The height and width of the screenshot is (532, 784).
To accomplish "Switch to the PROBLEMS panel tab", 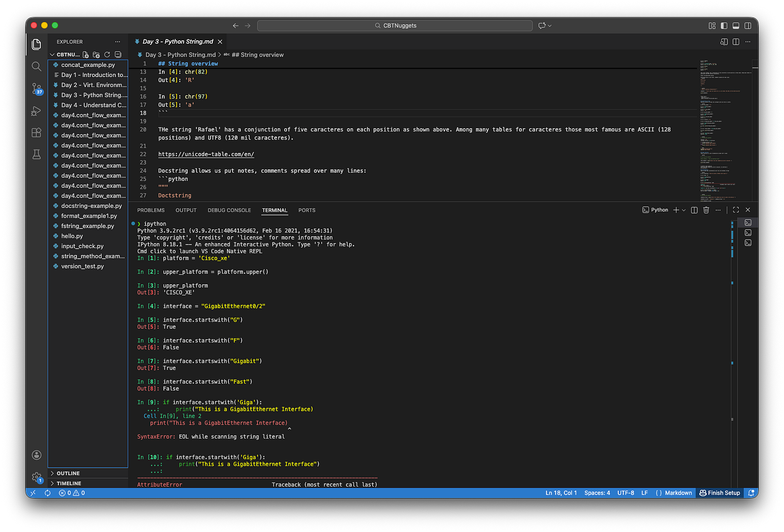I will tap(151, 211).
